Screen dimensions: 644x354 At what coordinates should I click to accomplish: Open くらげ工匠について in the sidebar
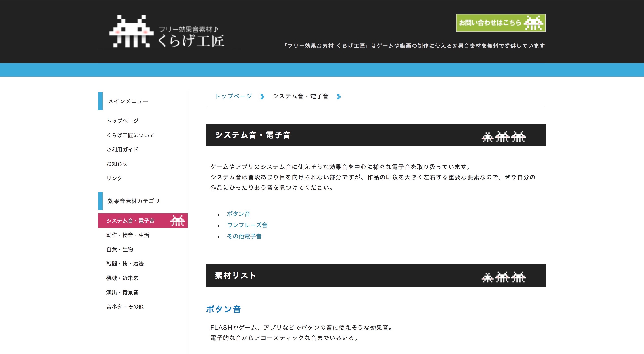tap(130, 135)
